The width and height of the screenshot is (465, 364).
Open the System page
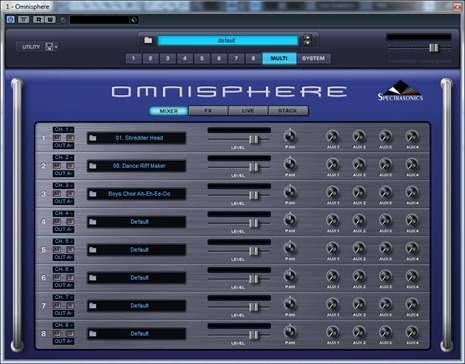pyautogui.click(x=313, y=58)
